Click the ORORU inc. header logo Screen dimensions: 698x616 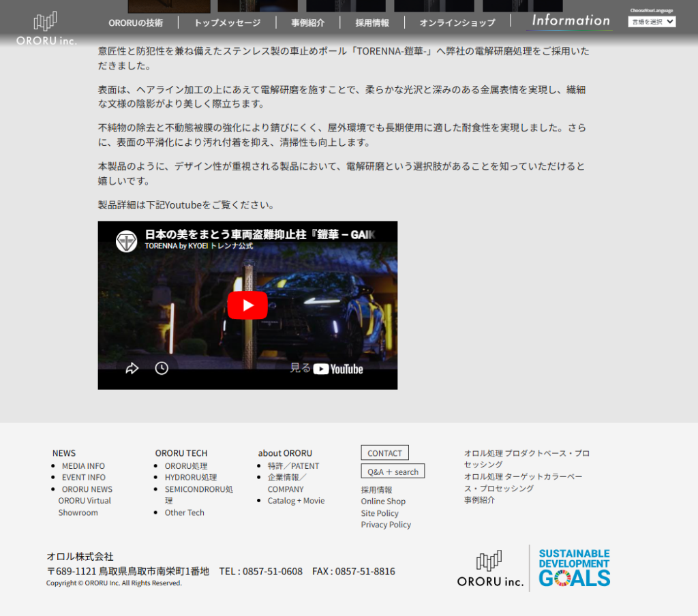click(x=46, y=29)
